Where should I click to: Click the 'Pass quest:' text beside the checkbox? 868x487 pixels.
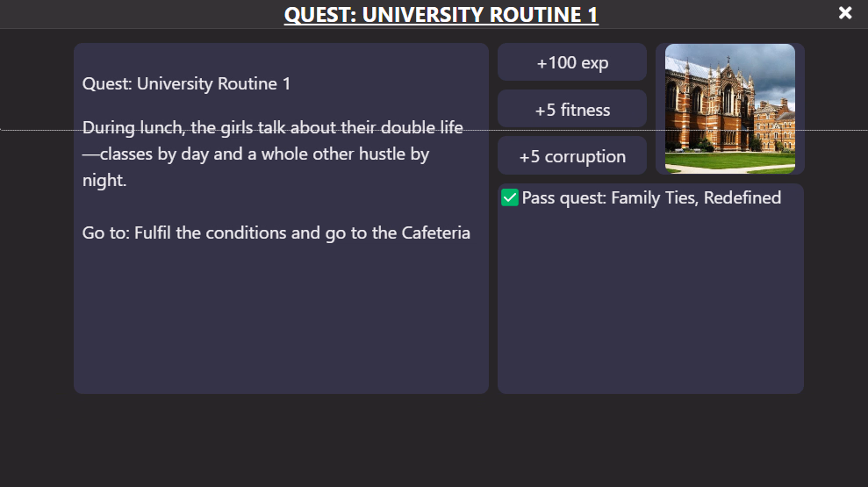(x=564, y=197)
